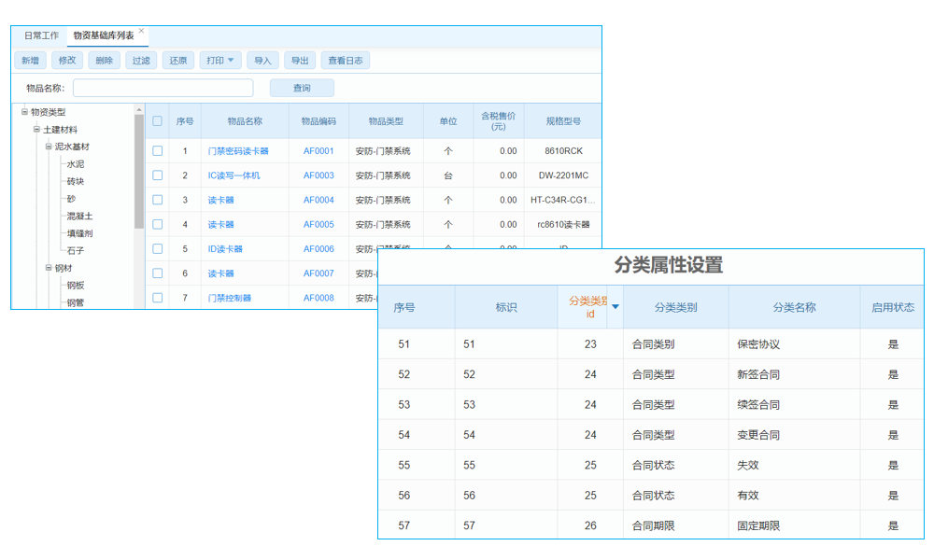Click the 导出 export button
This screenshot has width=934, height=560.
click(300, 59)
